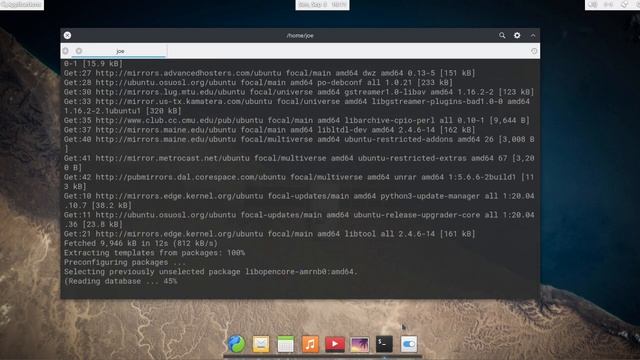
Task: Click 'Extracting templates from packages: 100%' line
Action: click(x=154, y=253)
